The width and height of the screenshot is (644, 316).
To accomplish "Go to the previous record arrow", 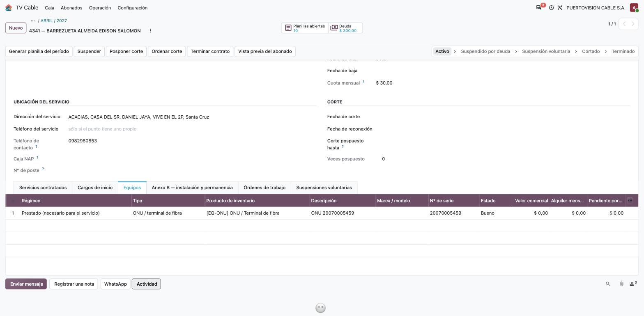I will (x=624, y=24).
